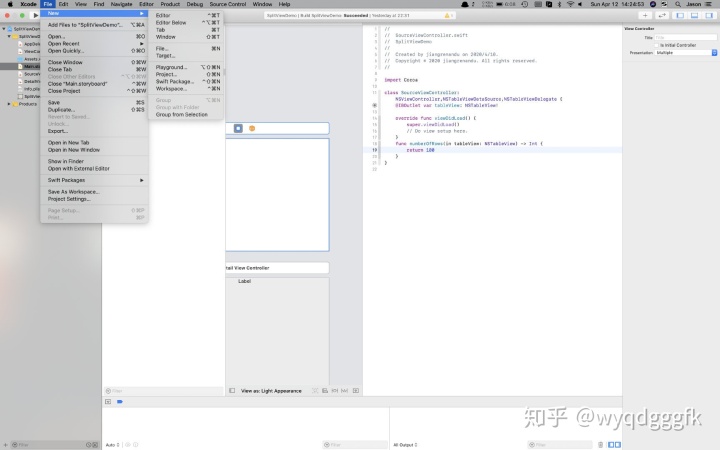Click the trash icon to clear console
The image size is (720, 450).
pos(600,444)
